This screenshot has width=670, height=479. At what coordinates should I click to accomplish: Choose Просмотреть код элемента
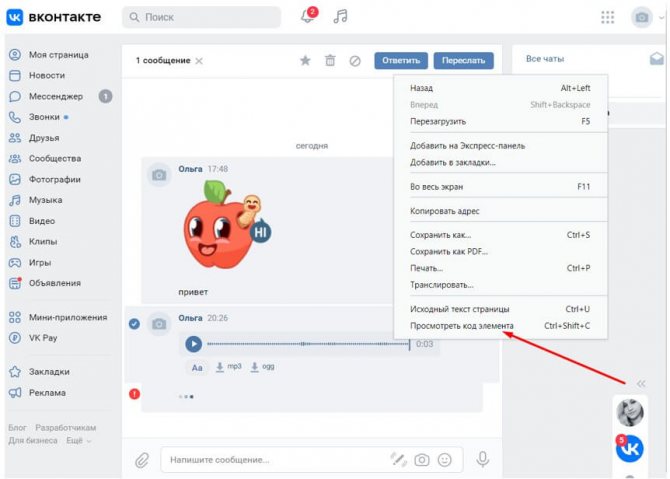coord(500,326)
